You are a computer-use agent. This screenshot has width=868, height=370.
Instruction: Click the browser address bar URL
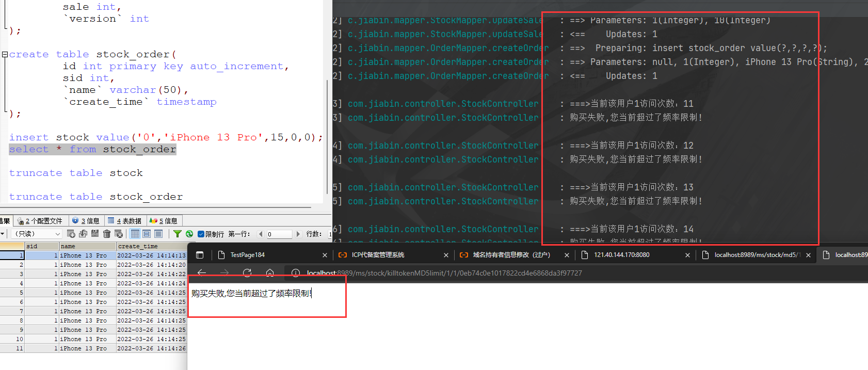pyautogui.click(x=444, y=272)
